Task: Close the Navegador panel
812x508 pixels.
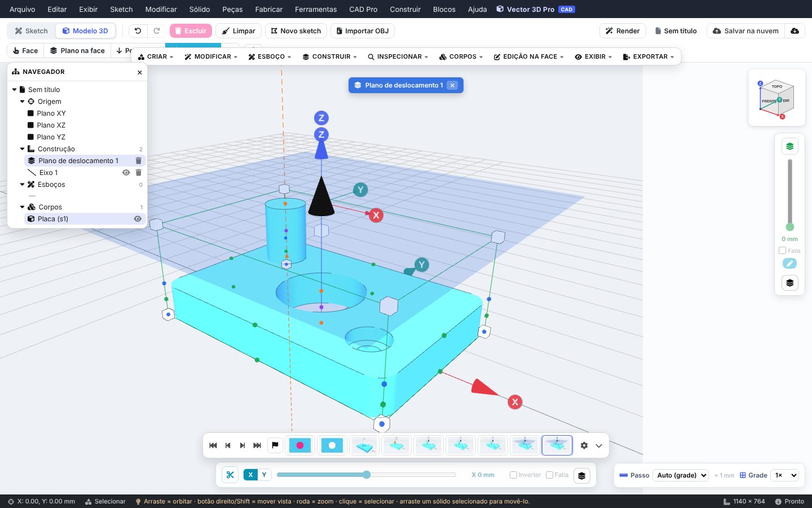Action: click(140, 72)
